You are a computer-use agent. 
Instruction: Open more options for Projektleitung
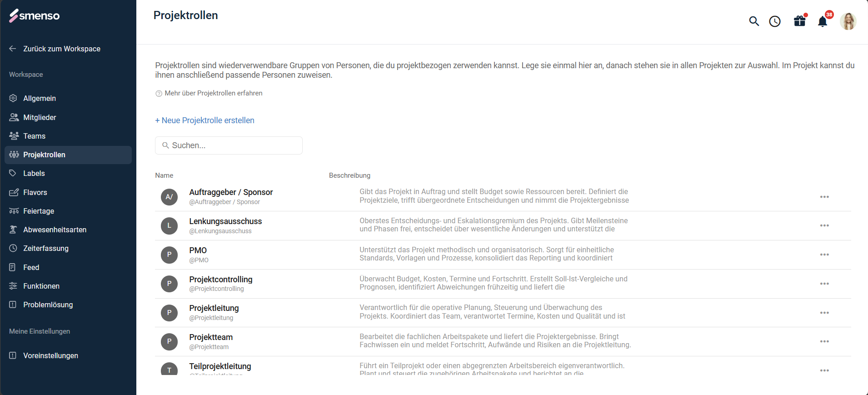point(824,313)
